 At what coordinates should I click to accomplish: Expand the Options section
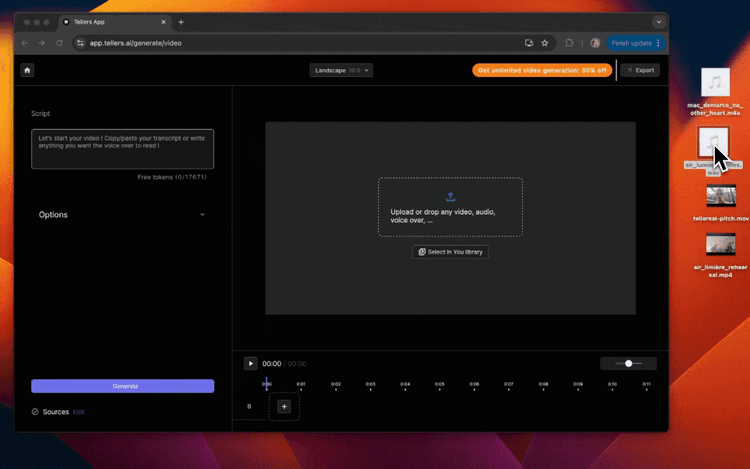pos(122,215)
